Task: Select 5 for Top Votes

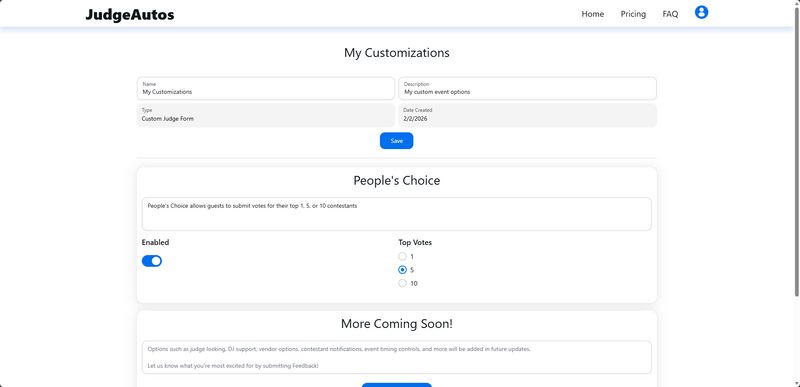Action: (x=403, y=270)
